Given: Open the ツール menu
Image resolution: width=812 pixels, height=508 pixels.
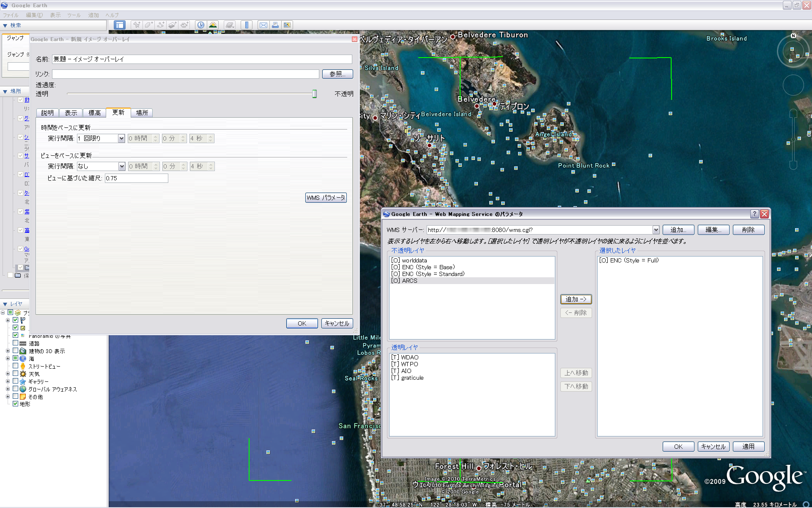Looking at the screenshot, I should click(x=74, y=15).
